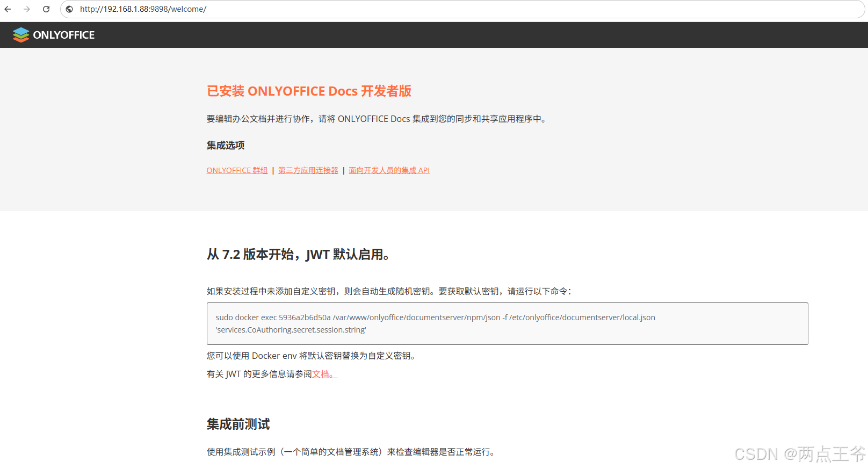
Task: Click the sudo docker exec command box
Action: coord(508,323)
